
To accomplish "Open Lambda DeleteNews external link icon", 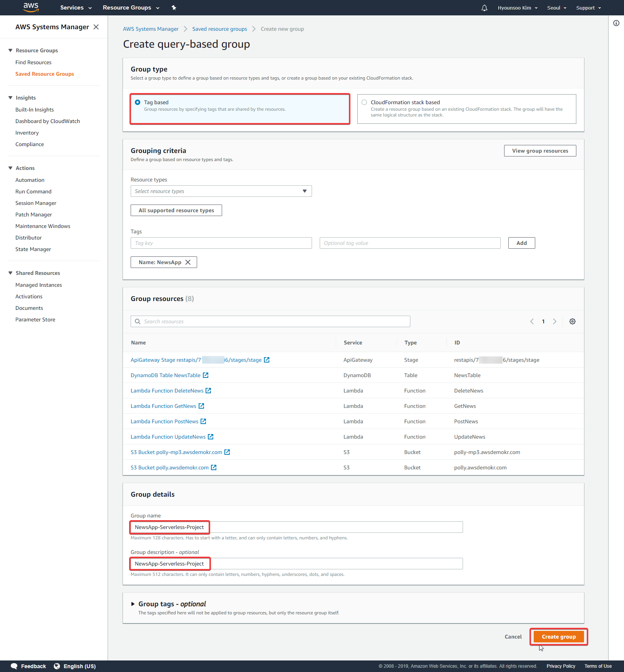I will click(208, 391).
